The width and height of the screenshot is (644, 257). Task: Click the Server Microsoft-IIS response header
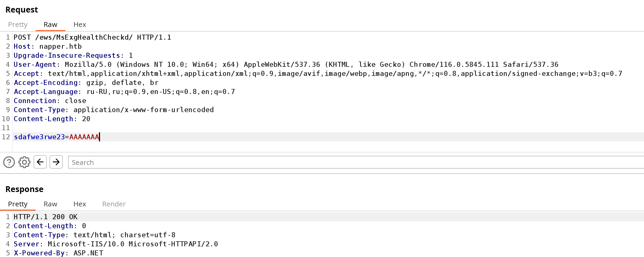point(116,244)
